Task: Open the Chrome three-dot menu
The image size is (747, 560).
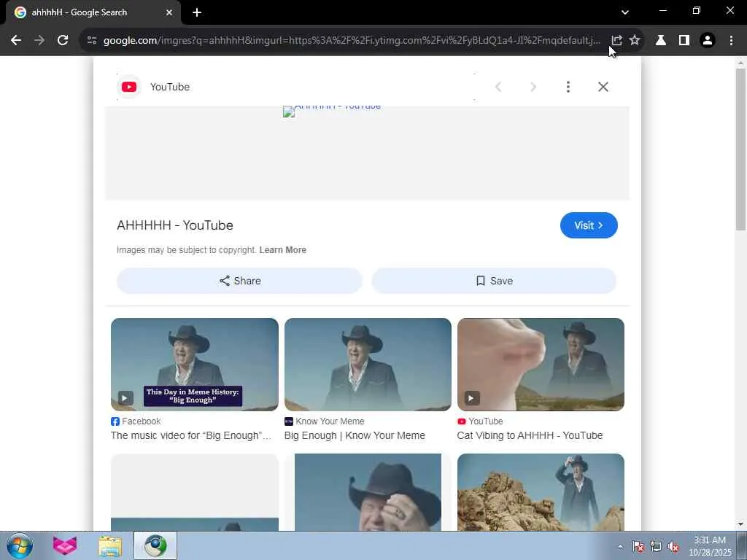Action: point(731,40)
